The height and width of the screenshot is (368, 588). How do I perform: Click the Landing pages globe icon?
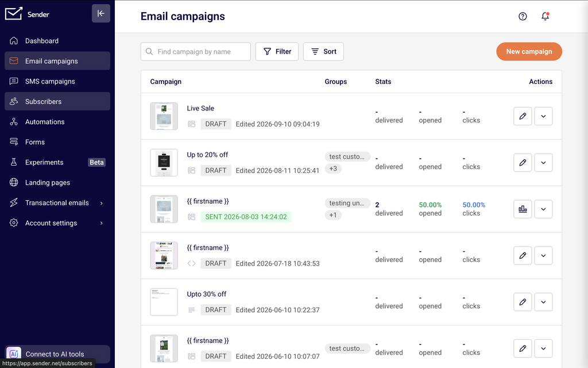tap(14, 182)
